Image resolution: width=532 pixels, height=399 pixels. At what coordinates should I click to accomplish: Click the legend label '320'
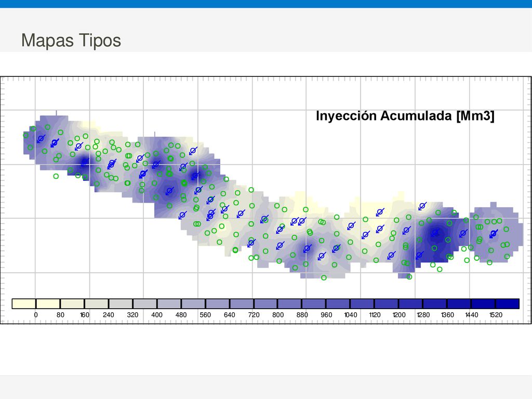click(x=132, y=315)
